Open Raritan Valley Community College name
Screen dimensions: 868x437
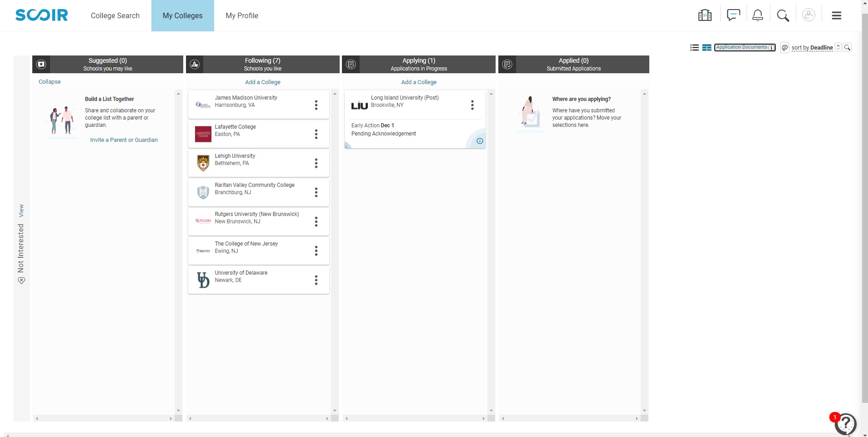click(255, 185)
